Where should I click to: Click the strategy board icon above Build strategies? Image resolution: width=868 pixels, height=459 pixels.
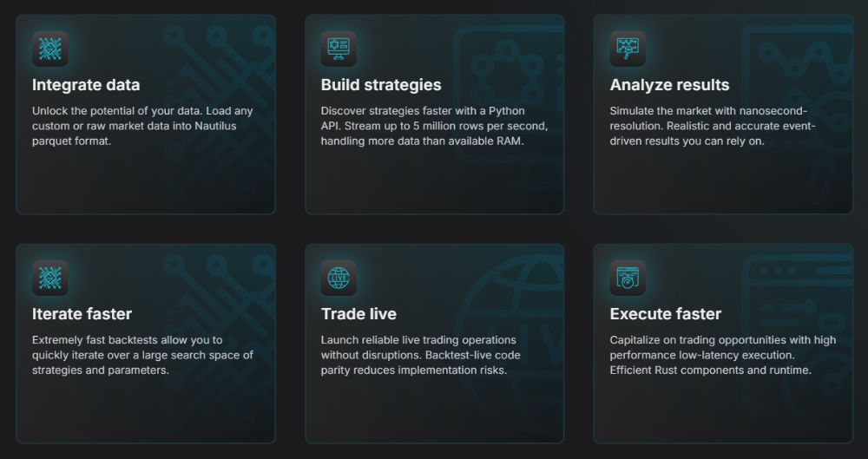tap(339, 49)
